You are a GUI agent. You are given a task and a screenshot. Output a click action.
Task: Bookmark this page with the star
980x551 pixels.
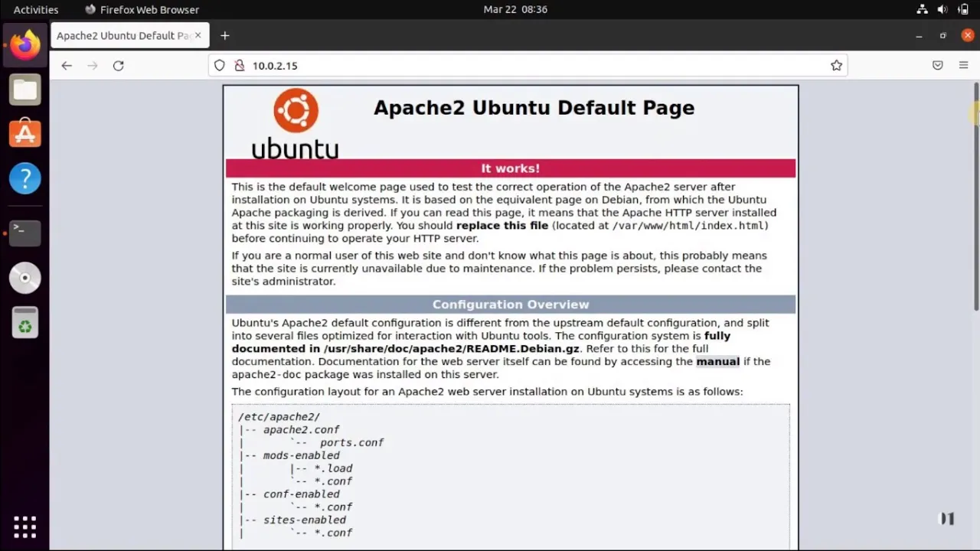point(837,66)
